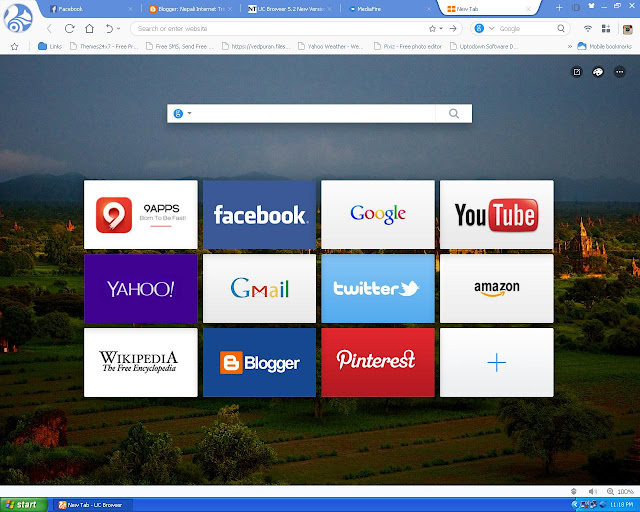Open Uptodown Software bookmark
Image resolution: width=640 pixels, height=512 pixels.
pyautogui.click(x=484, y=47)
